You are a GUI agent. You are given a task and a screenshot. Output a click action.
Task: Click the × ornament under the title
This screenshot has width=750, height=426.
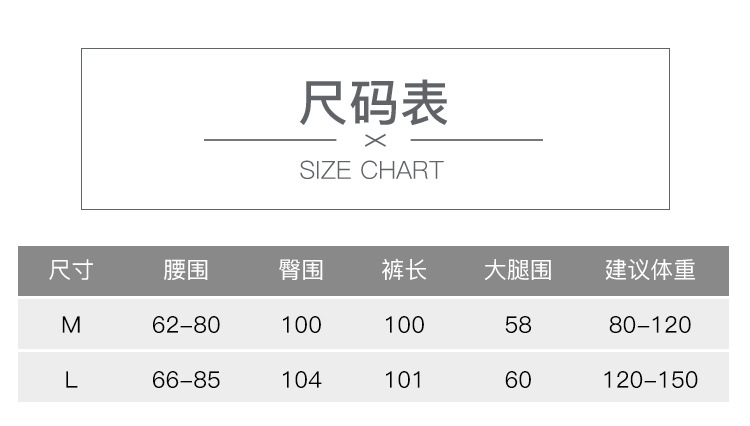[375, 140]
